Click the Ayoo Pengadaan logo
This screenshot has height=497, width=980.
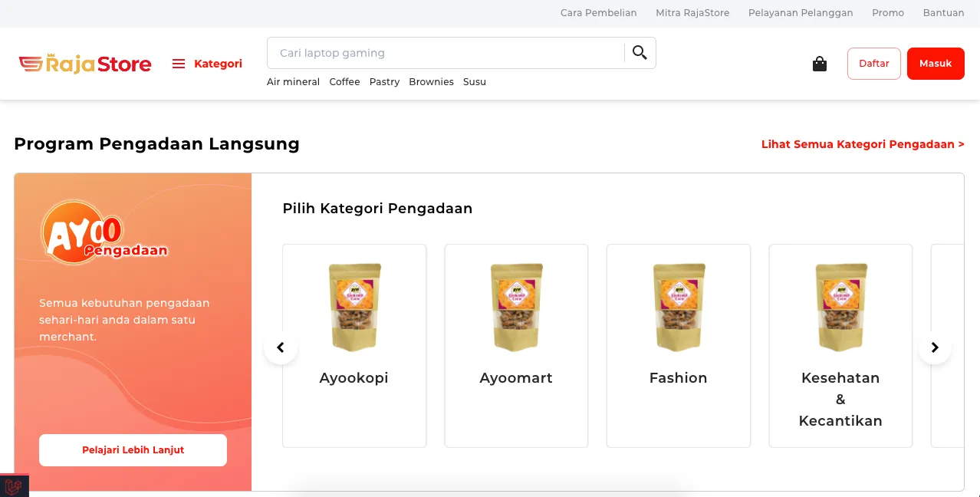click(x=104, y=232)
